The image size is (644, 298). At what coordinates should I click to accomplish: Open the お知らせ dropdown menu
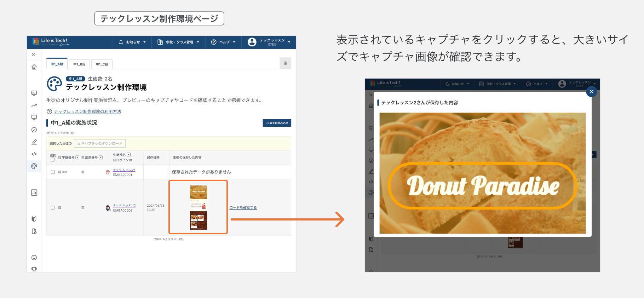tap(132, 42)
